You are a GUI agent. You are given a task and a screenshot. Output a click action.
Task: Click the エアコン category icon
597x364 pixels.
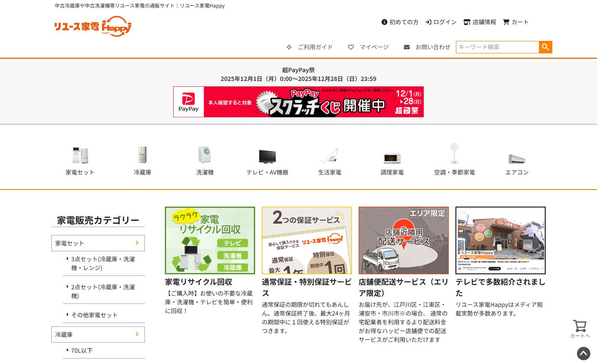tap(516, 158)
